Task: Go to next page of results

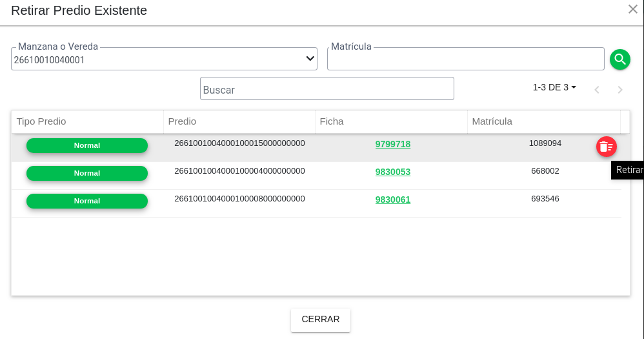Action: coord(619,90)
